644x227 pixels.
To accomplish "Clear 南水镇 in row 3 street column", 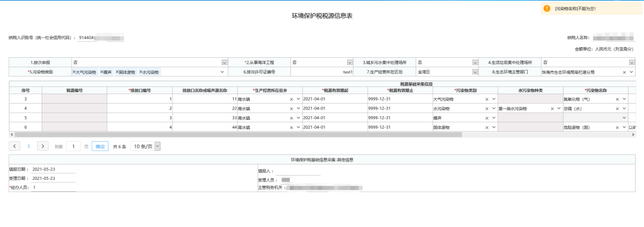I will click(x=292, y=99).
